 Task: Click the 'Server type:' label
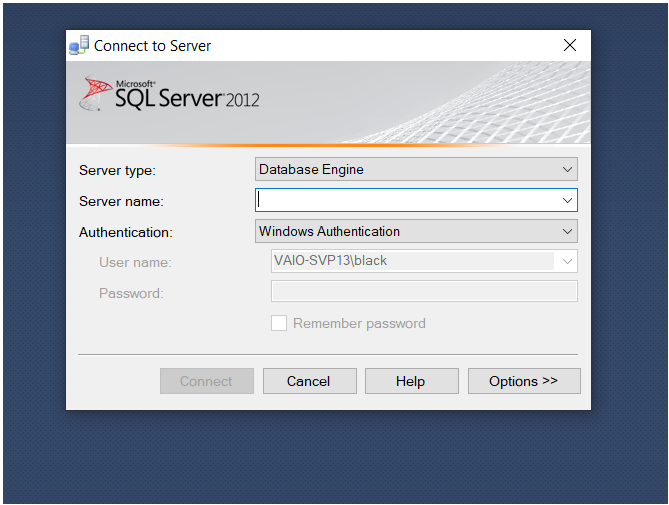[x=117, y=171]
